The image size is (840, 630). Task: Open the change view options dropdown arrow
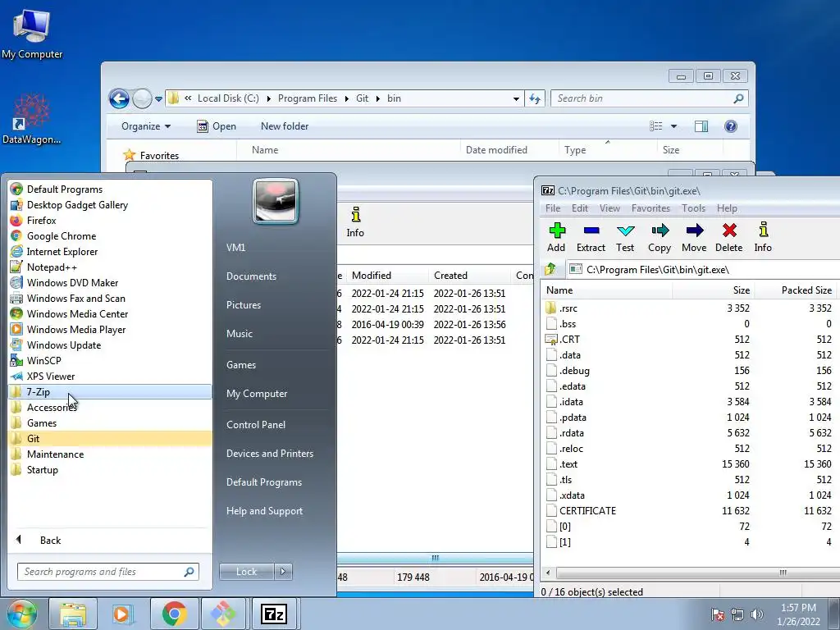pos(674,126)
